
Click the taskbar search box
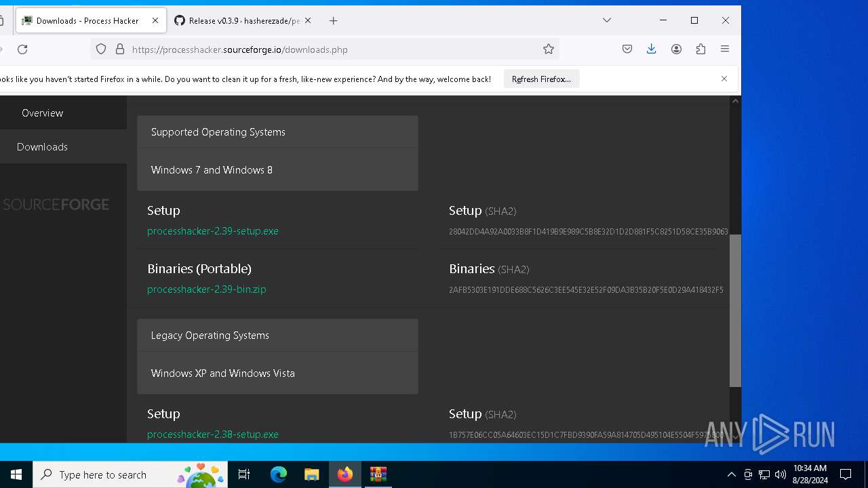pos(130,474)
